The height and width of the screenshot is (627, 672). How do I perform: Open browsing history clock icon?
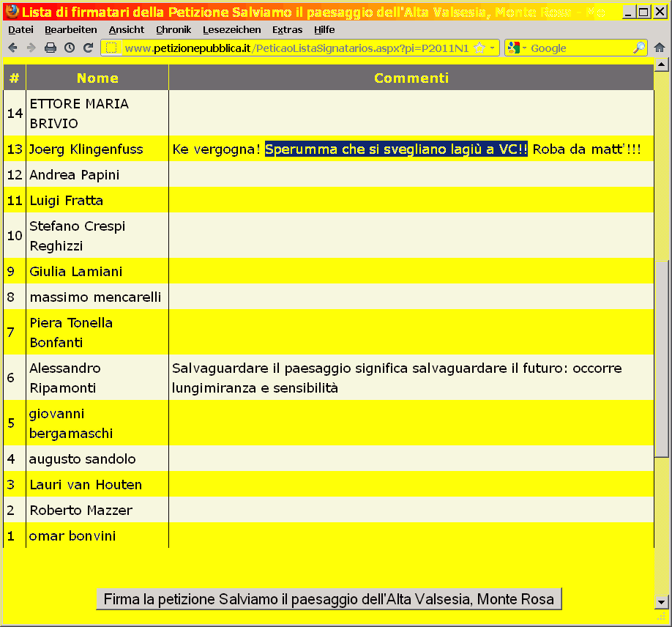click(x=70, y=48)
